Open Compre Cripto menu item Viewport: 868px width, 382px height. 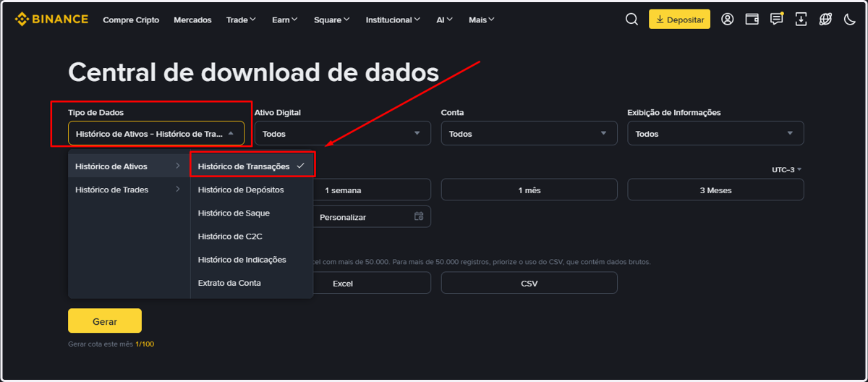[x=131, y=20]
